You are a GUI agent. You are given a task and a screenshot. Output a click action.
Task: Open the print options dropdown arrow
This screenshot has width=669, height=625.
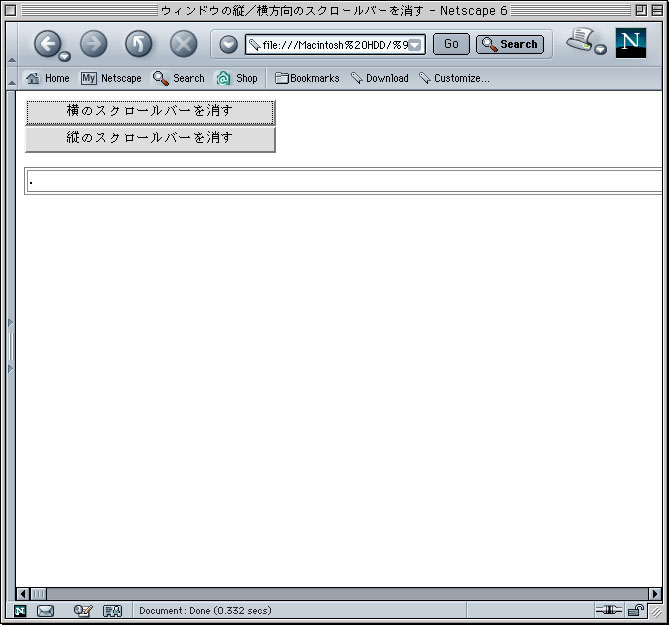600,49
